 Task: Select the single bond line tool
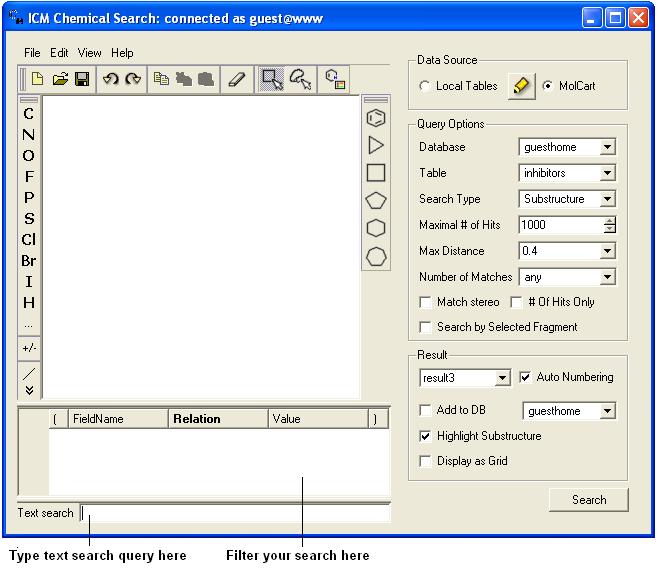29,373
